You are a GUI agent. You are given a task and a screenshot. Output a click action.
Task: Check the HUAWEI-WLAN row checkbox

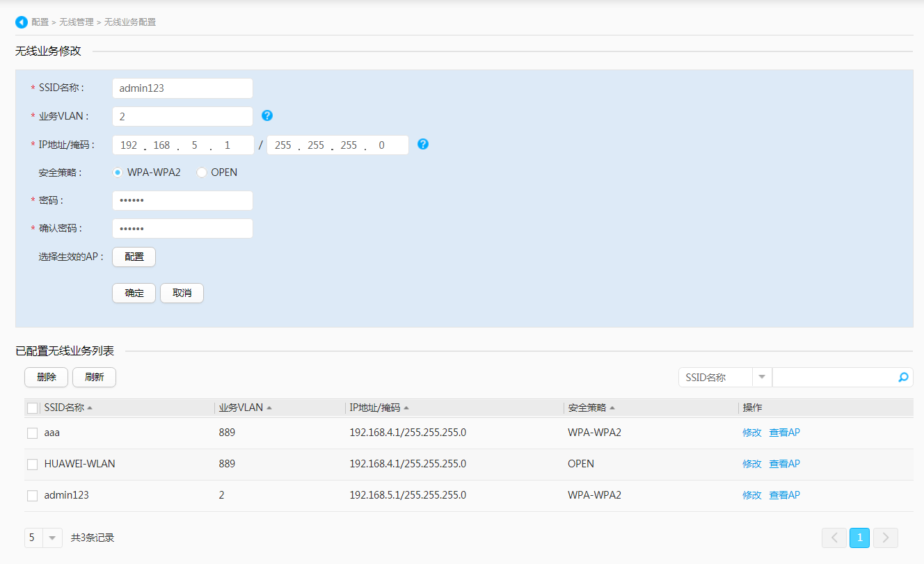pyautogui.click(x=32, y=465)
